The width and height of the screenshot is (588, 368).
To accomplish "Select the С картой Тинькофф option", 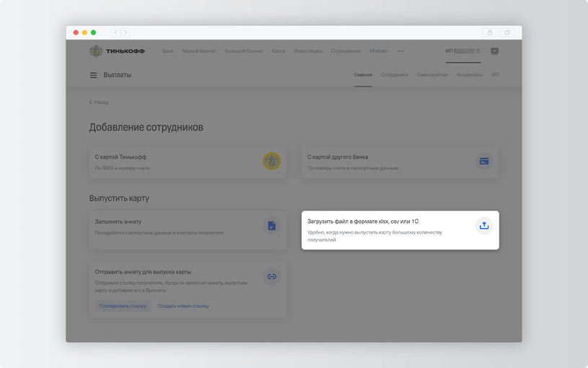I will click(188, 162).
